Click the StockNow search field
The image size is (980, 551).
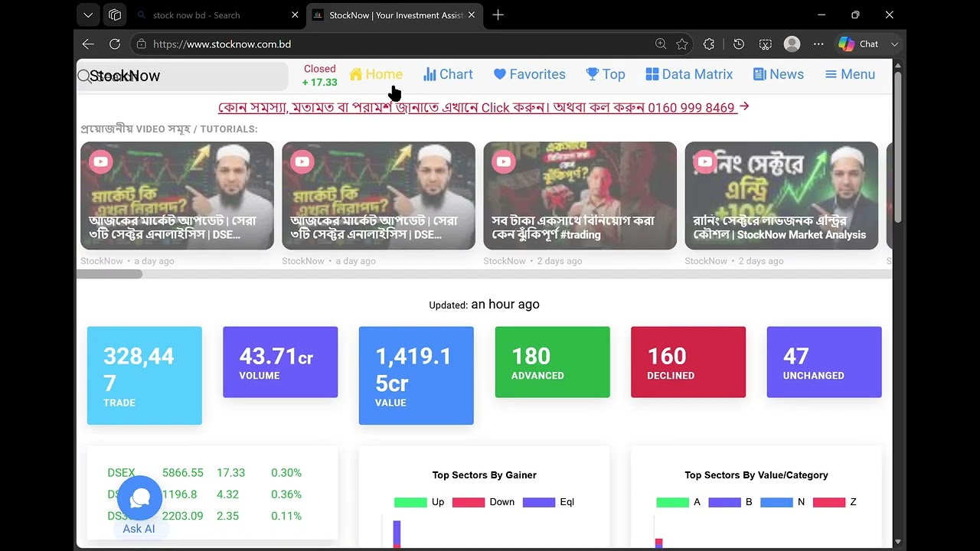click(182, 76)
